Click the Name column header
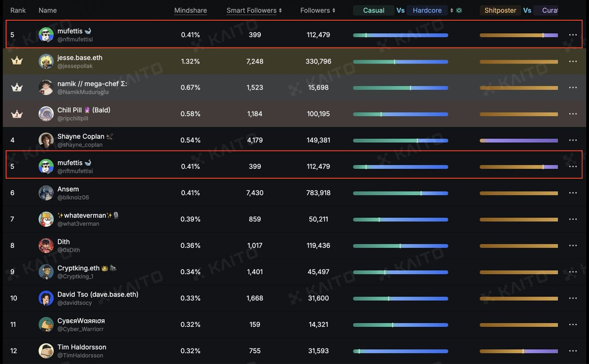This screenshot has height=364, width=589. click(48, 10)
